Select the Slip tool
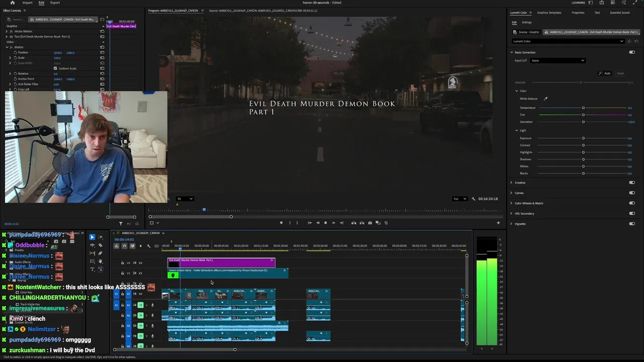This screenshot has height=362, width=644. [x=92, y=253]
